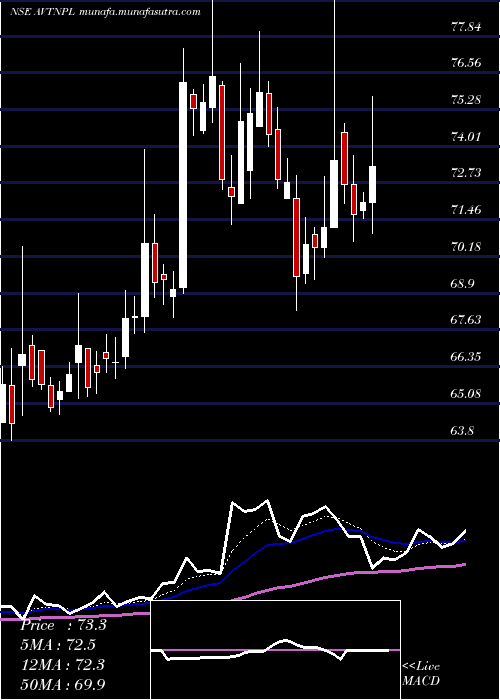This screenshot has width=500, height=700.
Task: Click the tallest white candlestick body
Action: [183, 185]
